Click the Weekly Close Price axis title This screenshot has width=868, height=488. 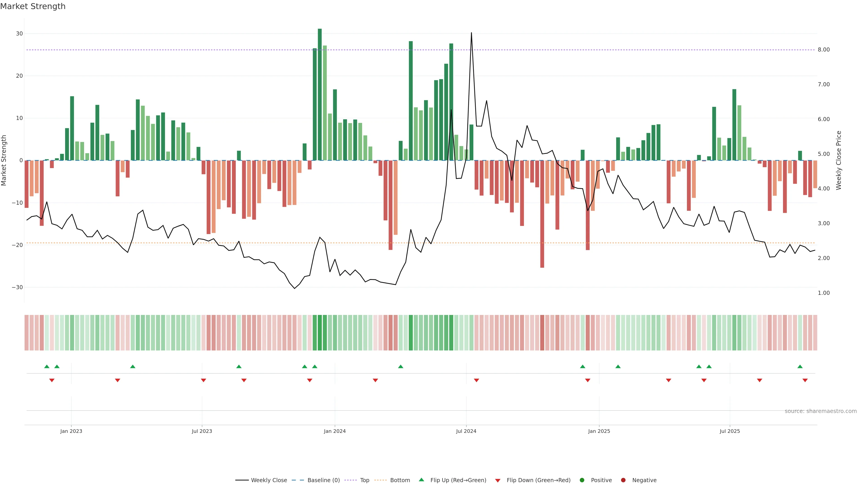839,160
